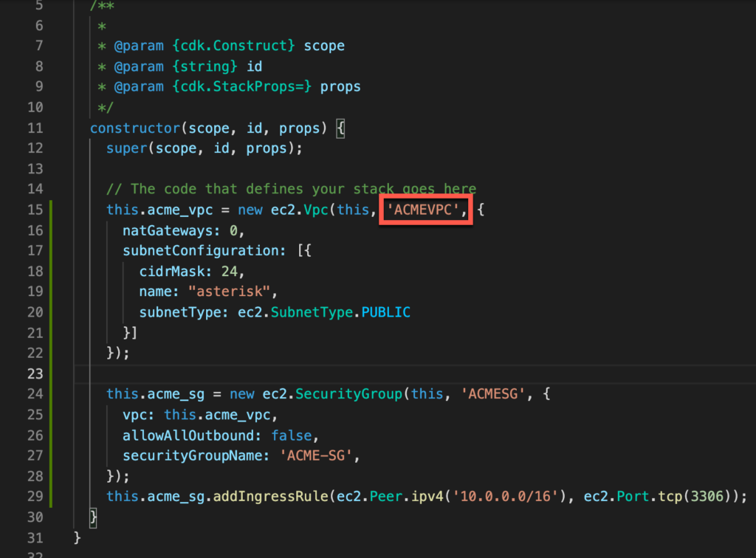
Task: Click the vpc key on line 25
Action: [134, 414]
